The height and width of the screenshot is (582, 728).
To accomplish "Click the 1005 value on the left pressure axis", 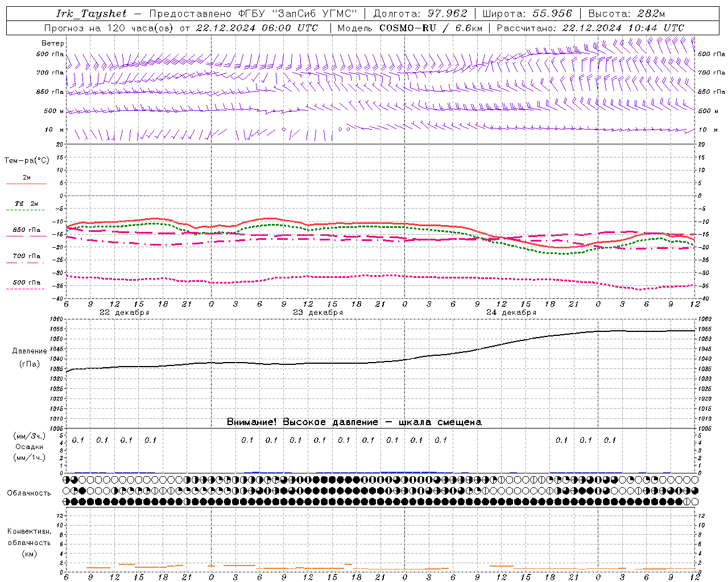I will click(x=57, y=428).
